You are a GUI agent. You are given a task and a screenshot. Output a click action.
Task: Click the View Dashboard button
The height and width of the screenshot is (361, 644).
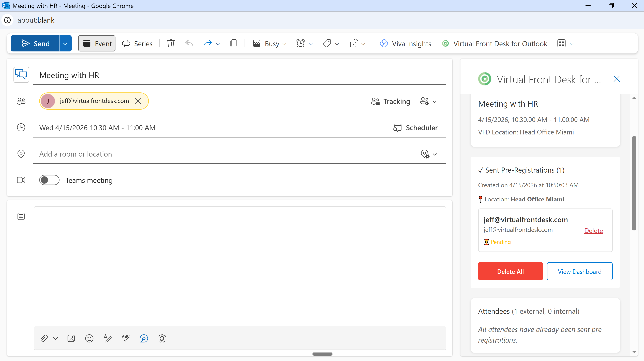[x=579, y=271]
